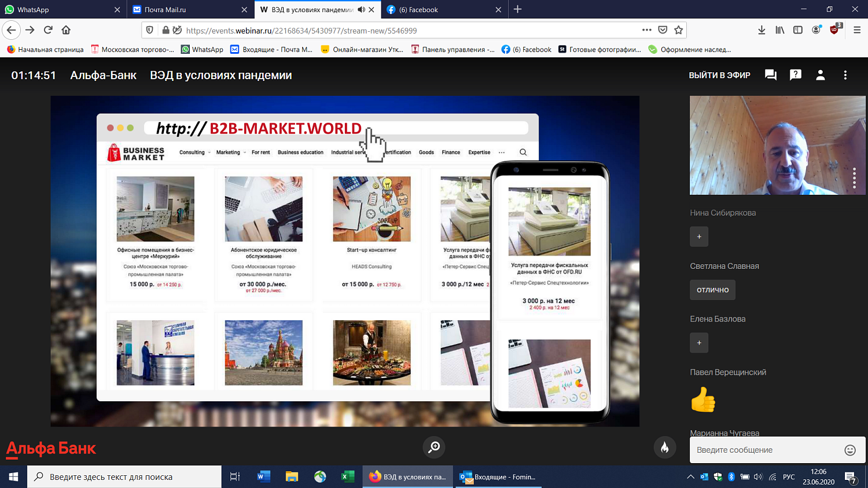The width and height of the screenshot is (868, 488).
Task: Open Панель управления bookmark
Action: pos(453,50)
